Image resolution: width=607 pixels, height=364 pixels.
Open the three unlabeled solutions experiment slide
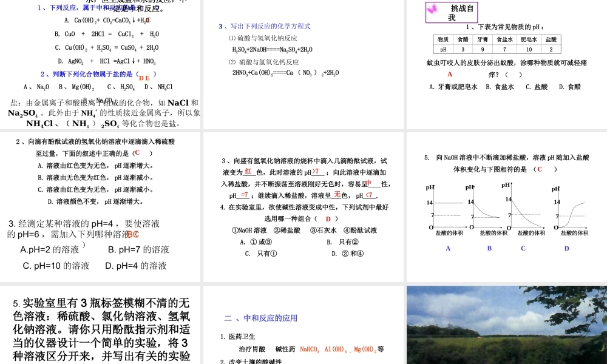100,325
